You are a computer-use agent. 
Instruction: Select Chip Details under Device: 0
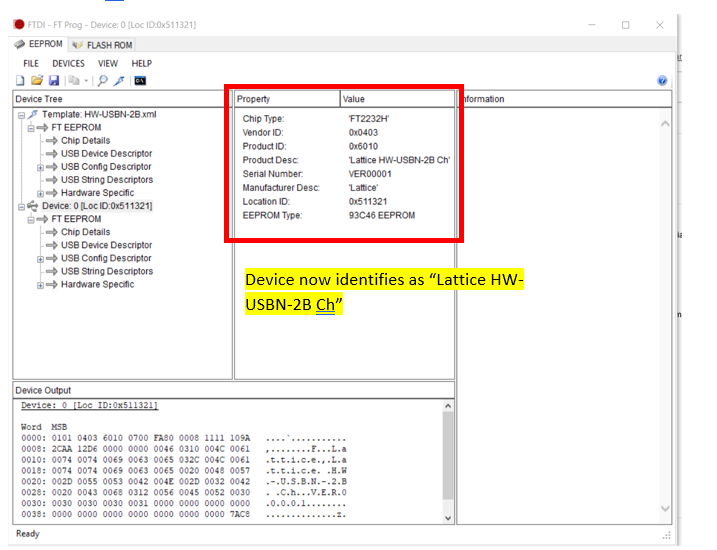[x=86, y=232]
